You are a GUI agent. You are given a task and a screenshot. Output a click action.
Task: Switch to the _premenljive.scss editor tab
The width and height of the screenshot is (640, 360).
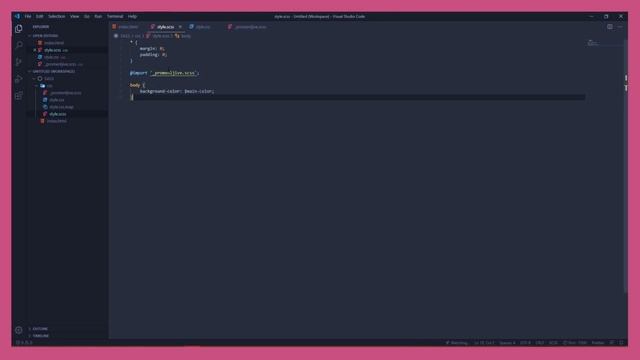coord(249,27)
